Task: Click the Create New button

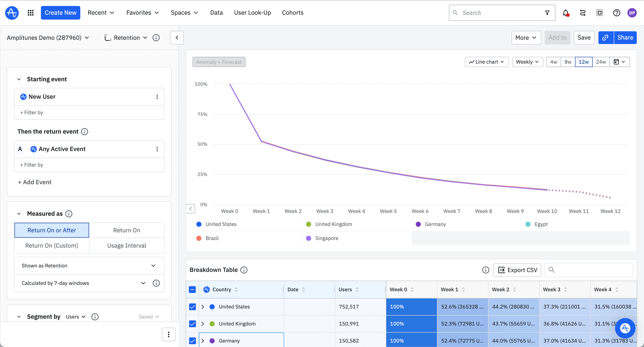Action: coord(60,13)
